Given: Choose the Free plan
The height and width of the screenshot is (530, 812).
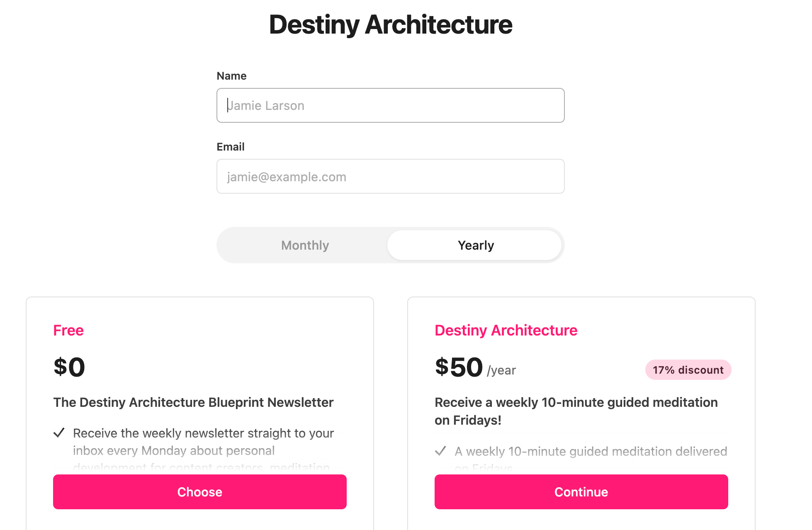Looking at the screenshot, I should click(x=200, y=492).
